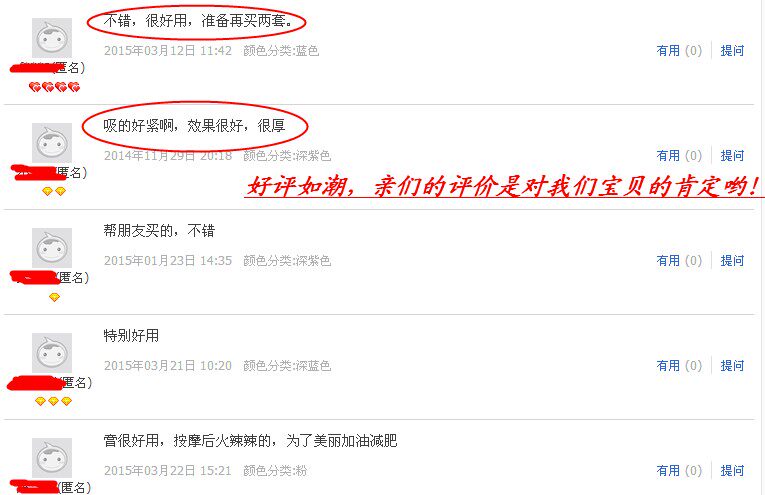Viewport: 765px width, 495px height.
Task: Mark the 粉 color review as 有用
Action: coord(679,471)
